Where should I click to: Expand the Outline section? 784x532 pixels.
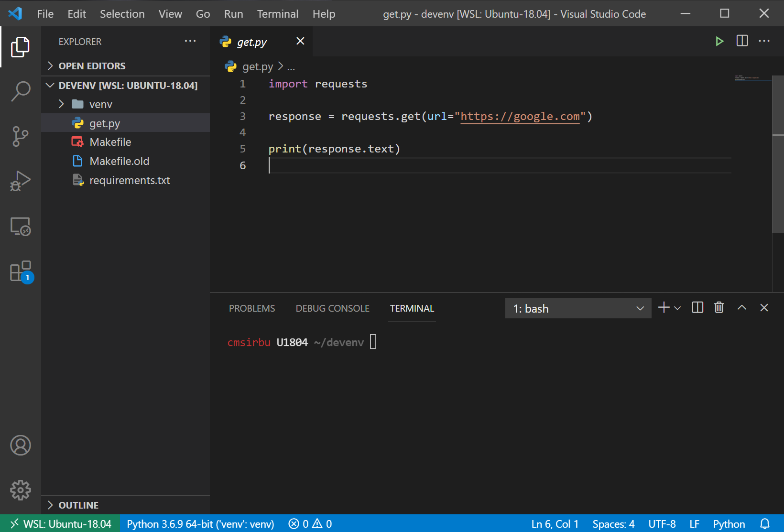(x=126, y=505)
